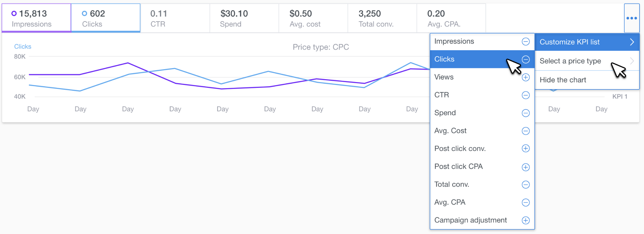Viewport: 644px width, 234px height.
Task: Open the three-dots more options menu
Action: pos(631,18)
